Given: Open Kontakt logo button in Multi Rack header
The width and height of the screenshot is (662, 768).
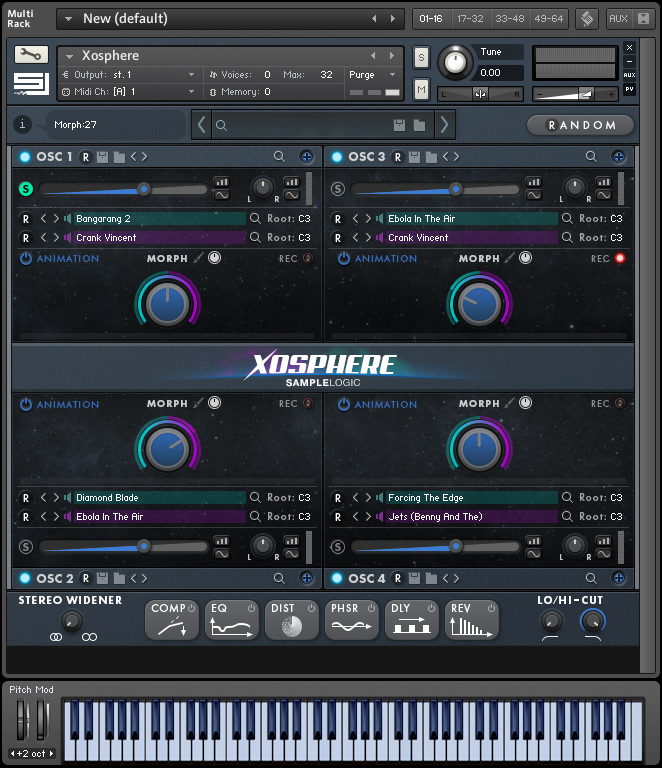Looking at the screenshot, I should click(x=588, y=19).
